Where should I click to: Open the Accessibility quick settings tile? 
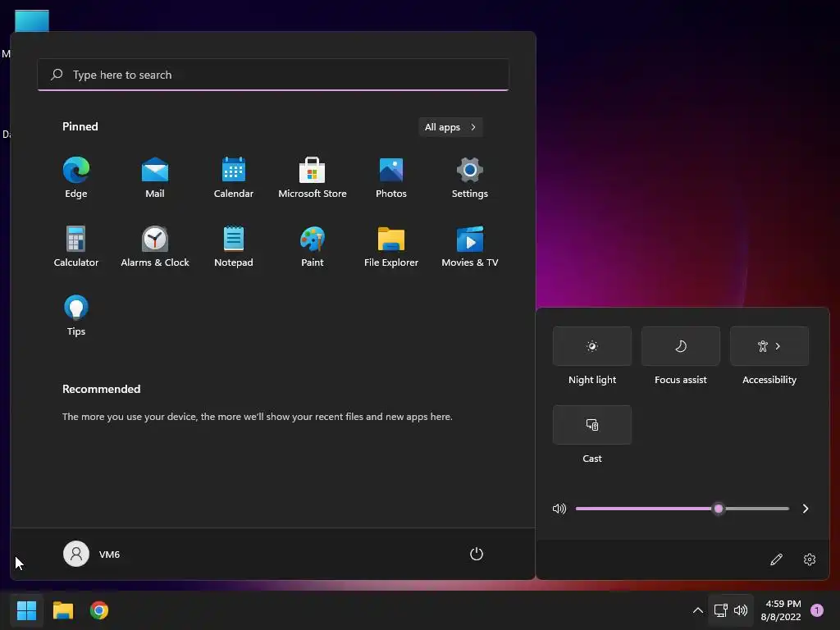tap(769, 346)
